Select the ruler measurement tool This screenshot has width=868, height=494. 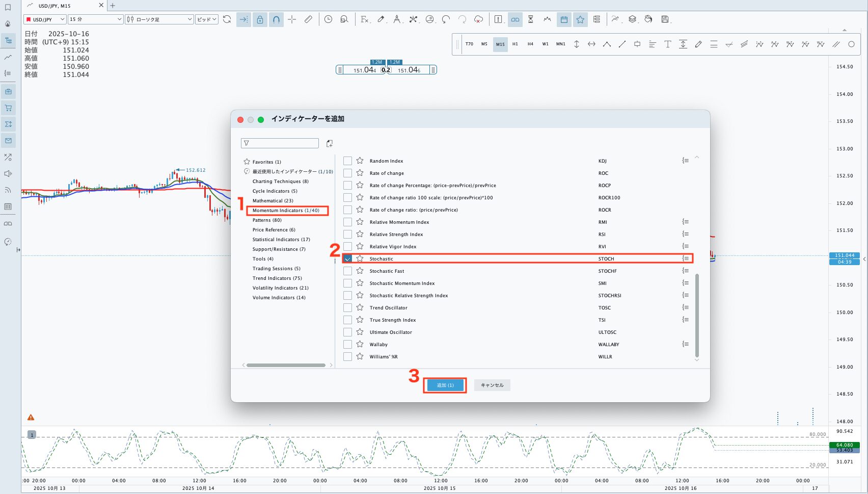click(308, 19)
